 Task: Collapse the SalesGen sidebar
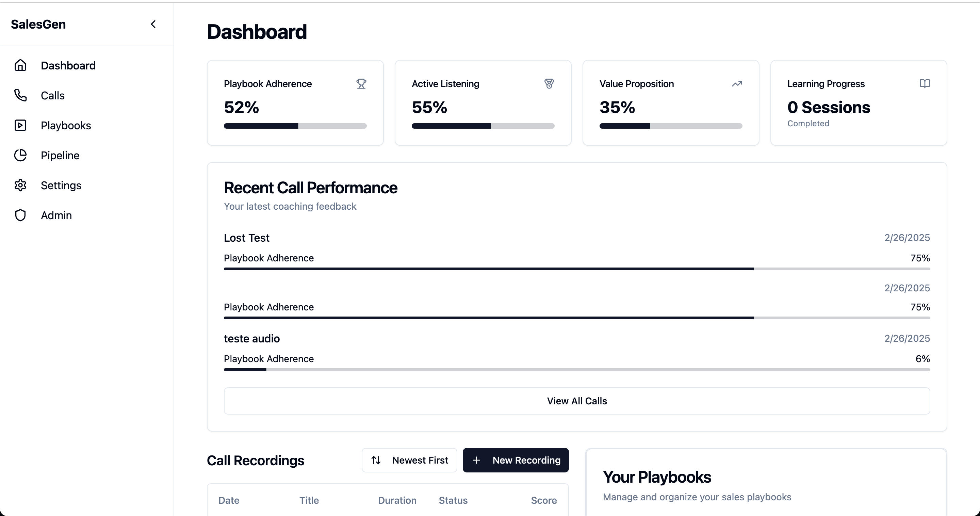coord(153,25)
